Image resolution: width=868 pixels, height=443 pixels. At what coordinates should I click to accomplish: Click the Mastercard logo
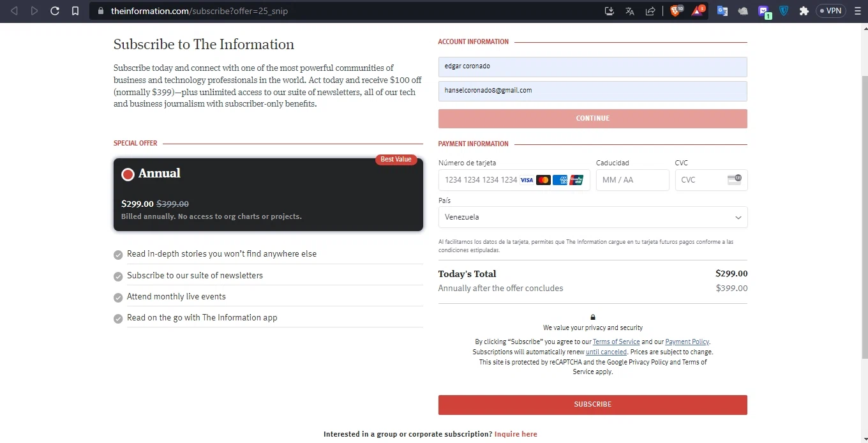[543, 180]
